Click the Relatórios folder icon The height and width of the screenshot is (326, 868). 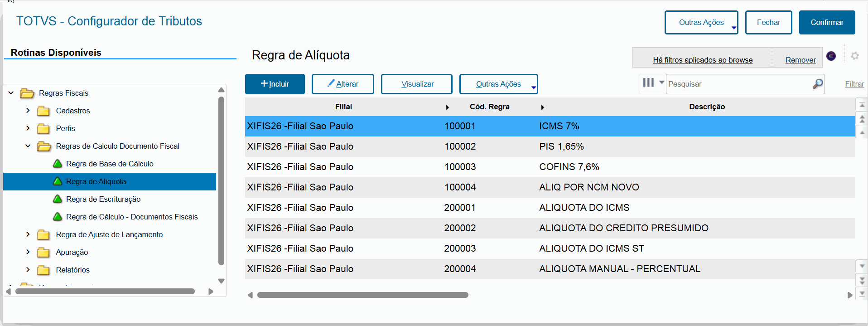point(43,270)
